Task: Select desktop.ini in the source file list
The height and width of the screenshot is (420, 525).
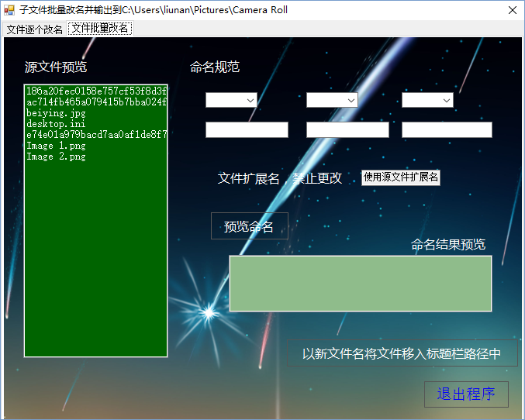Action: (56, 124)
